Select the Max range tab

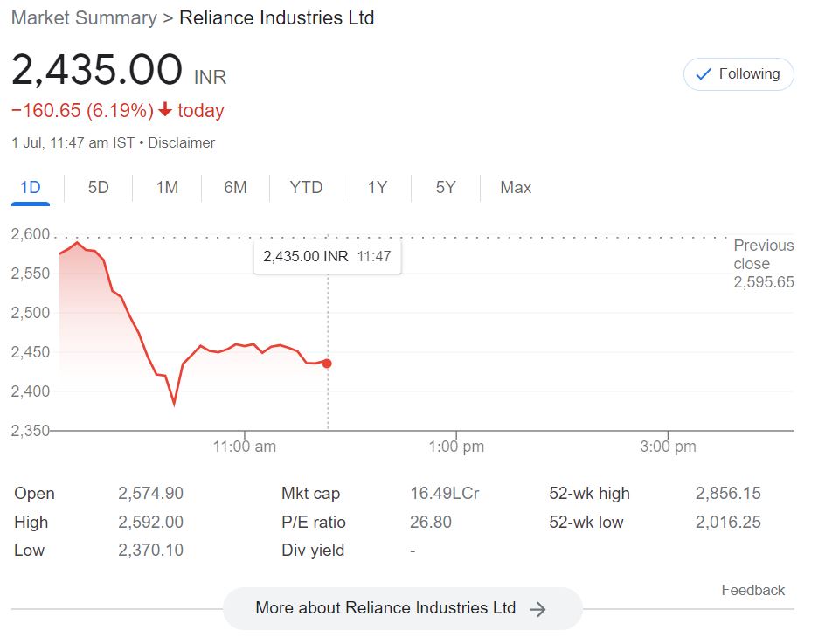[516, 188]
